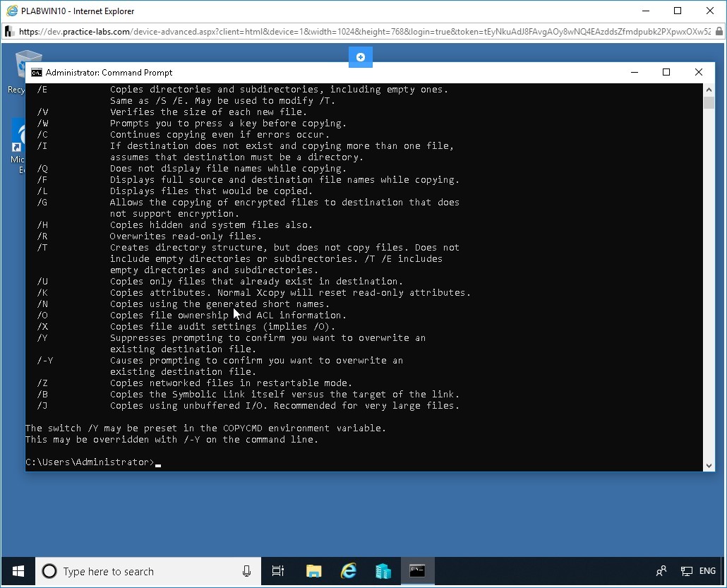Click 'Displays files that would be copied.'
This screenshot has height=588, width=727.
point(212,191)
